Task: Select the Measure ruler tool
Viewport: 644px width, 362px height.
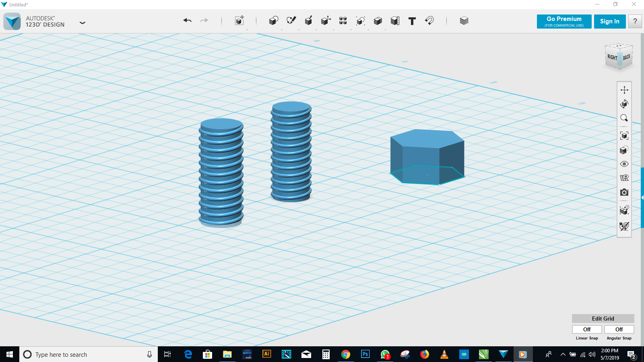Action: coord(395,21)
